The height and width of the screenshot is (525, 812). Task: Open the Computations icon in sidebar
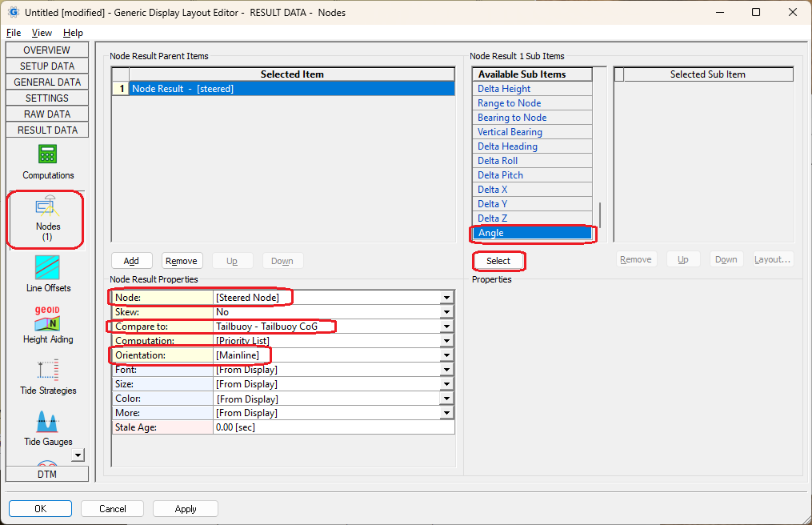point(48,162)
